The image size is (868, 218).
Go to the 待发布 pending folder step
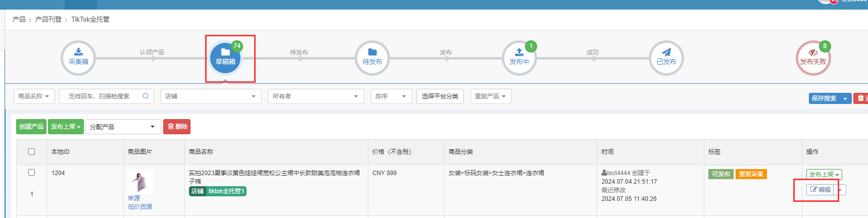pos(372,58)
